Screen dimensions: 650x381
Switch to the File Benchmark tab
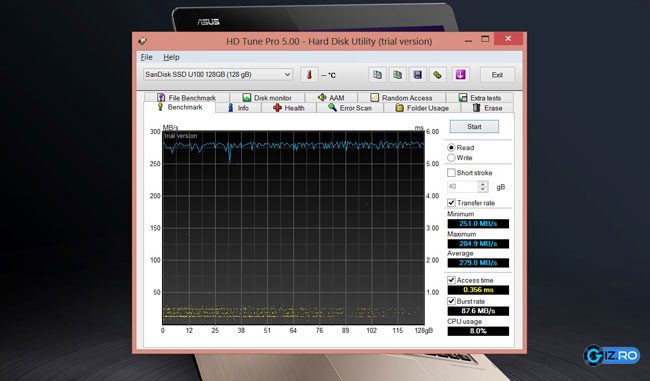tap(187, 97)
